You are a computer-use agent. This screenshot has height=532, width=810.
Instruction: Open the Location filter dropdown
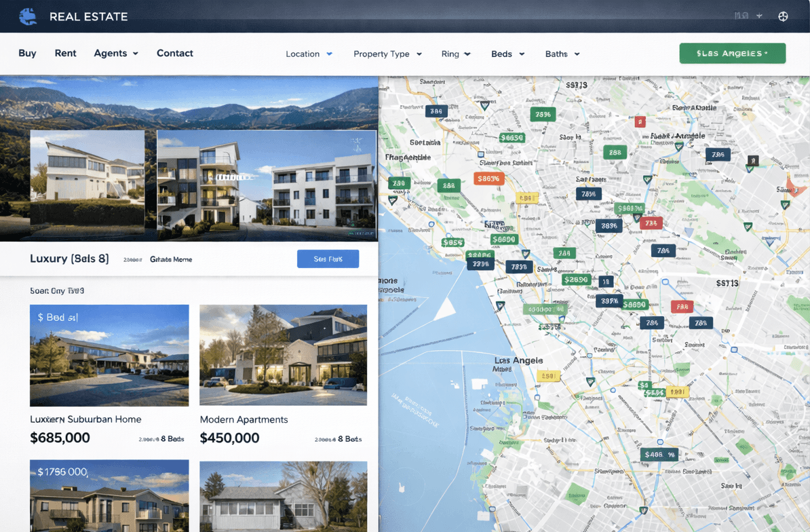[x=309, y=54]
